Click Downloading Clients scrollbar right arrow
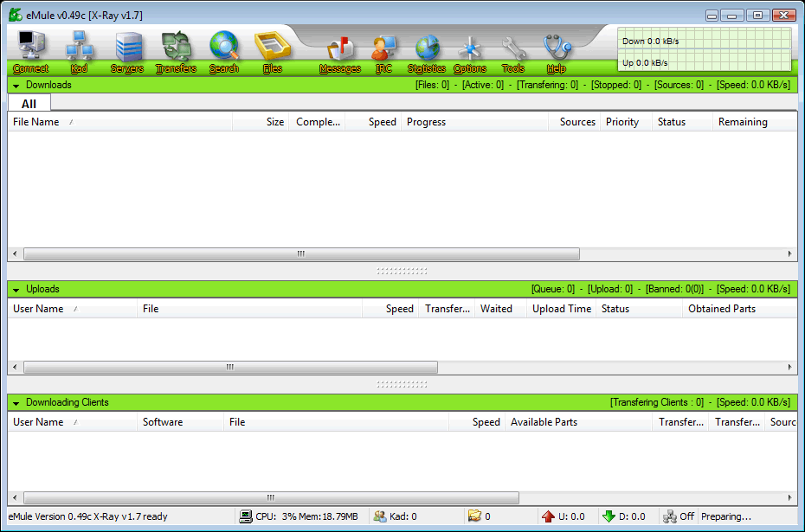The image size is (805, 532). (789, 497)
